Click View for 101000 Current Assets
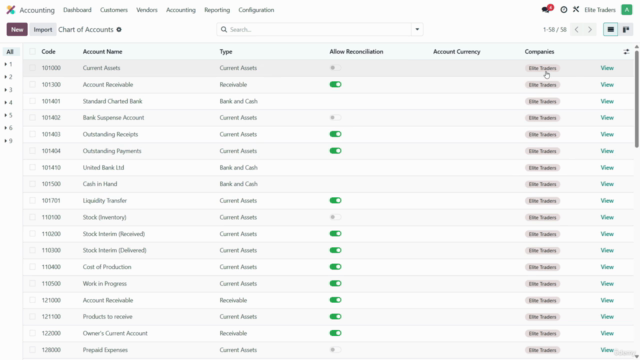 point(607,68)
